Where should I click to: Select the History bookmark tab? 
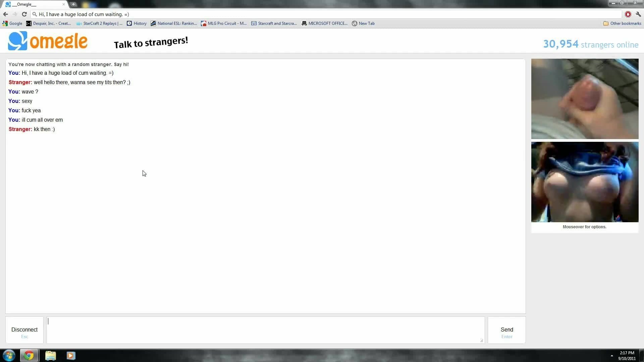pyautogui.click(x=140, y=23)
